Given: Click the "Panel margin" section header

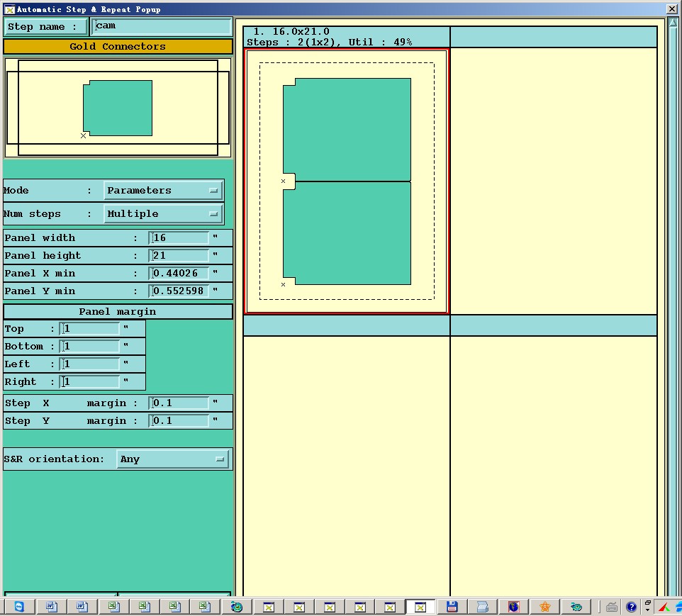Looking at the screenshot, I should click(118, 311).
